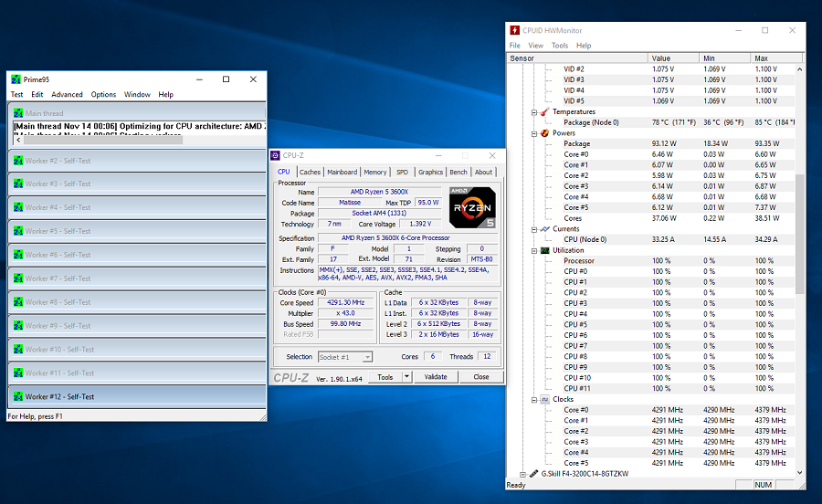Screen dimensions: 822x504
Task: Click the Main thread window icon
Action: (18, 113)
